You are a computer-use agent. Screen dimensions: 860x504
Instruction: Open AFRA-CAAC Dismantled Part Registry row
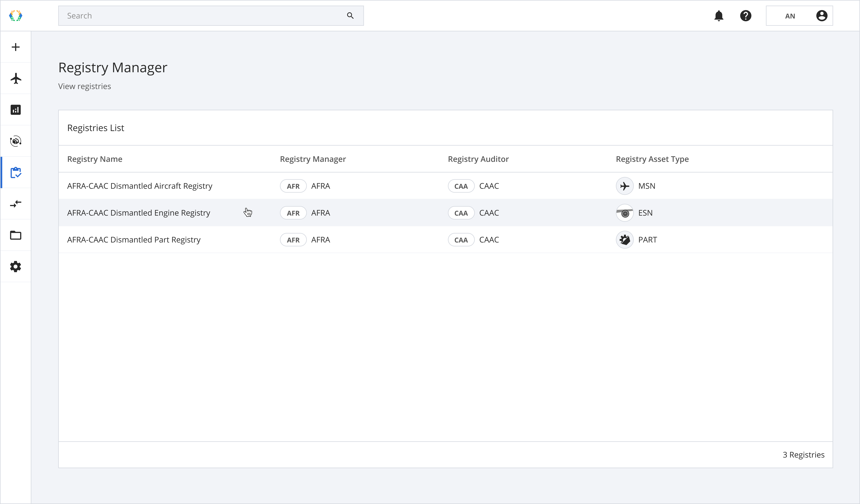(134, 240)
